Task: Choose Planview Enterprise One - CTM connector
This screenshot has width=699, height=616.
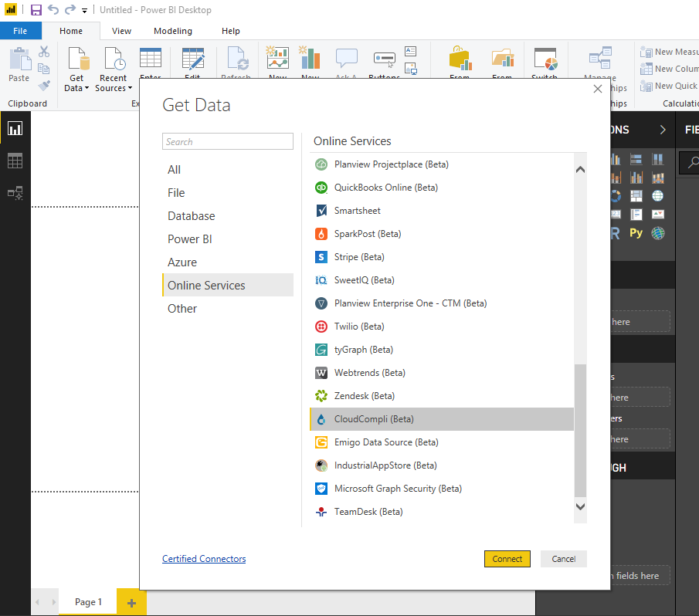Action: [x=442, y=303]
